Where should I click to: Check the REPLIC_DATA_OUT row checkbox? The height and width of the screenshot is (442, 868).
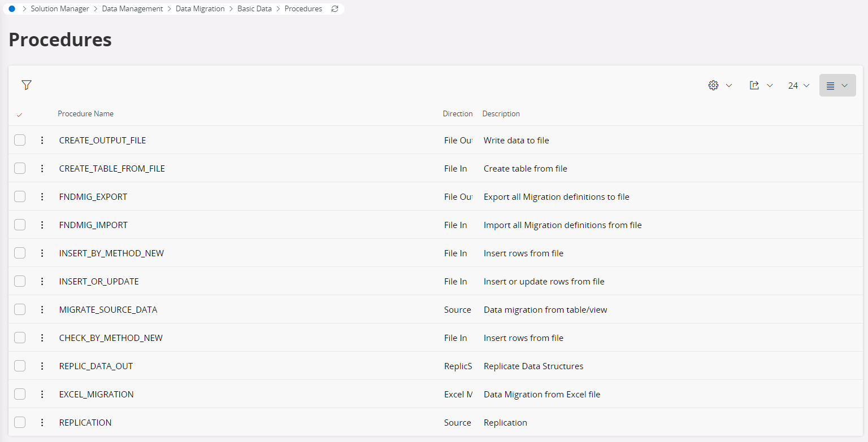(20, 366)
